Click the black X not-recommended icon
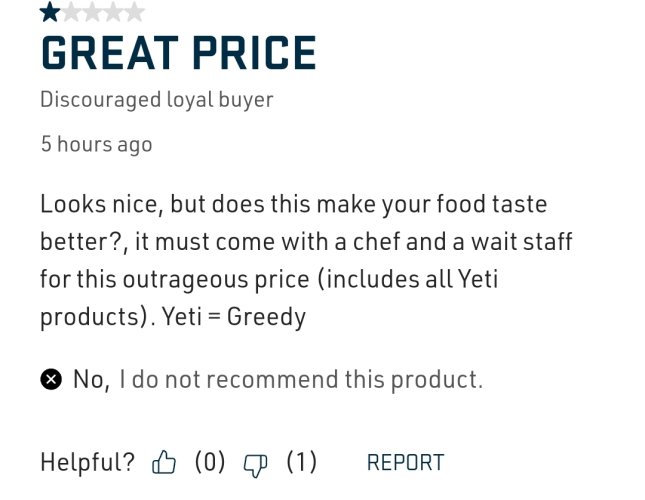This screenshot has height=500, width=645. pos(51,379)
